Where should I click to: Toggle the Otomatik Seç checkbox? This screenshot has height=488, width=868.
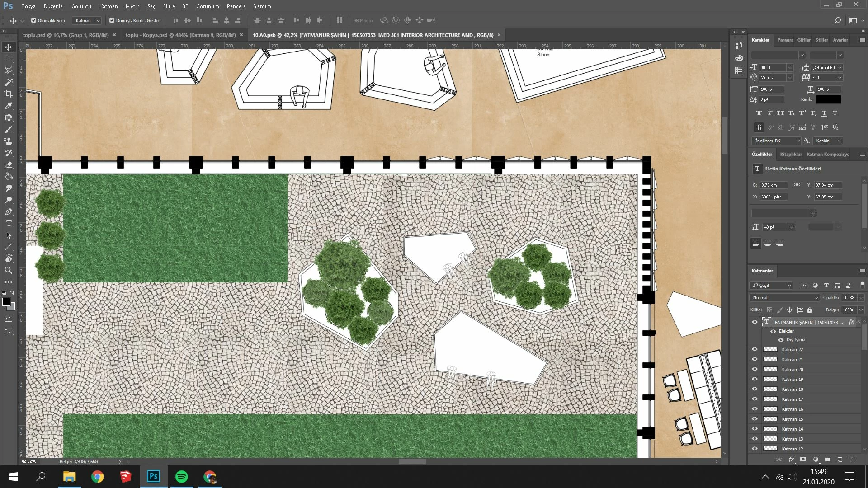tap(34, 20)
